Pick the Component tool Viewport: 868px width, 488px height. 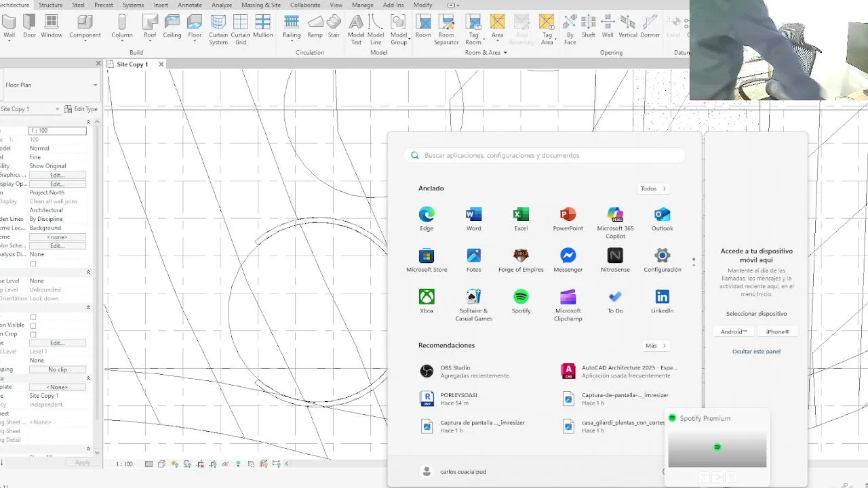point(85,26)
